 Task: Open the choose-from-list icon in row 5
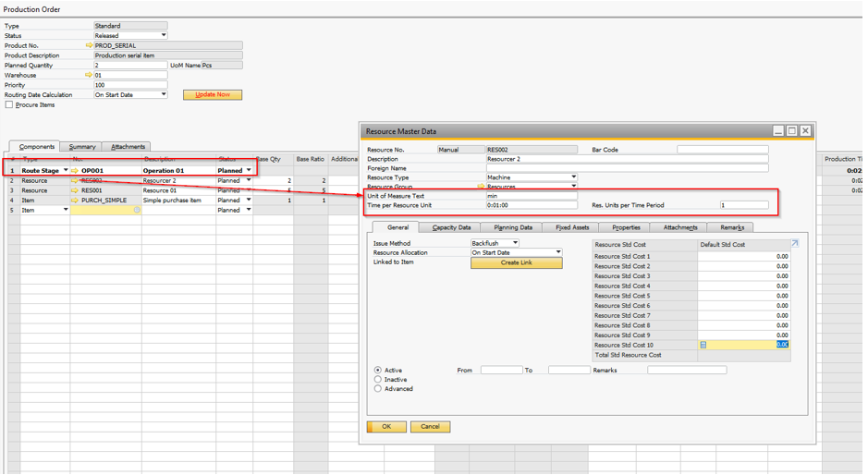click(x=137, y=211)
